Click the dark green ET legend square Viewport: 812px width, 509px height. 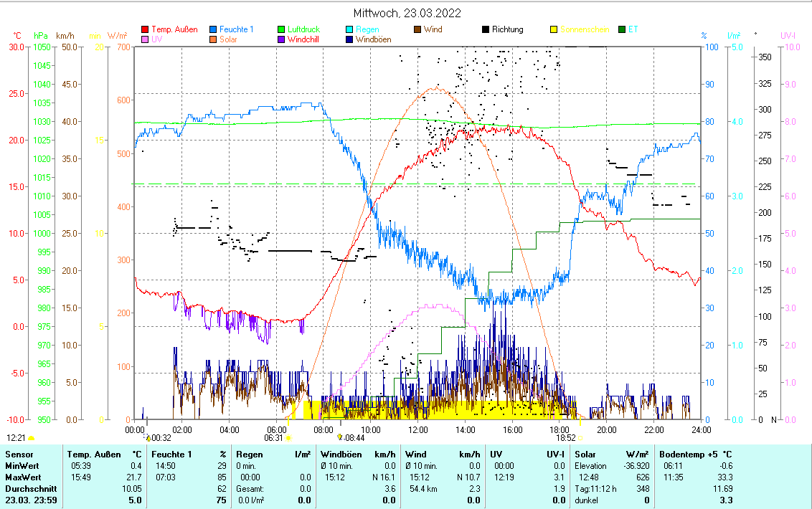pyautogui.click(x=621, y=30)
